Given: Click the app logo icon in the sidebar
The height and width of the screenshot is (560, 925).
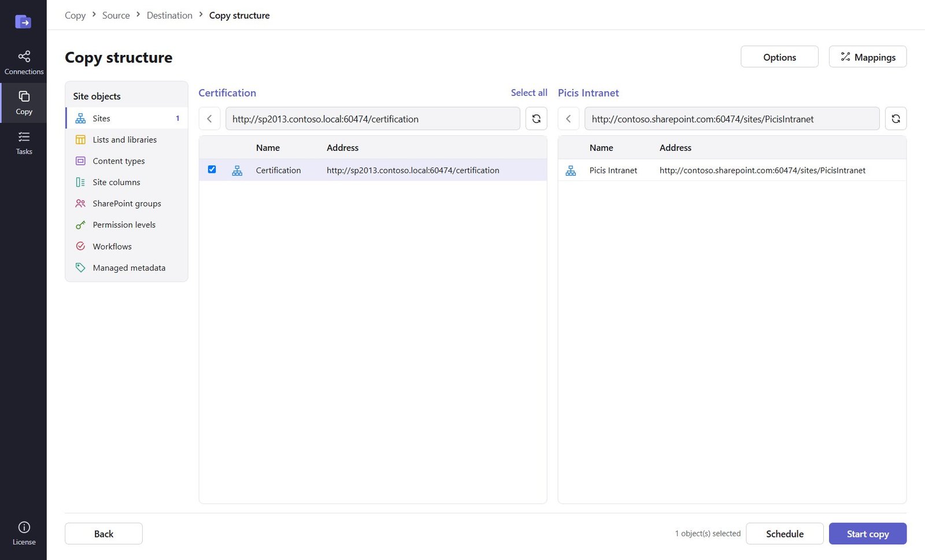Looking at the screenshot, I should 23,22.
